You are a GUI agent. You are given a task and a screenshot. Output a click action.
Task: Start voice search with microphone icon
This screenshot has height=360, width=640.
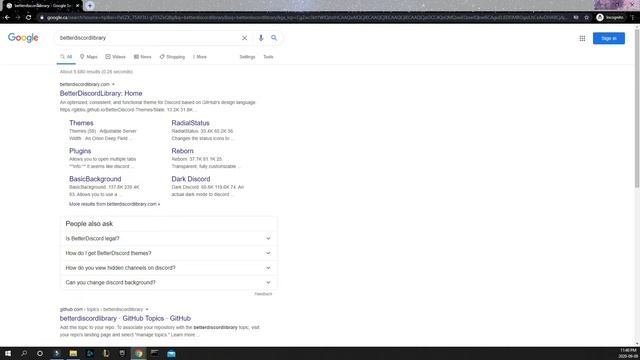261,38
